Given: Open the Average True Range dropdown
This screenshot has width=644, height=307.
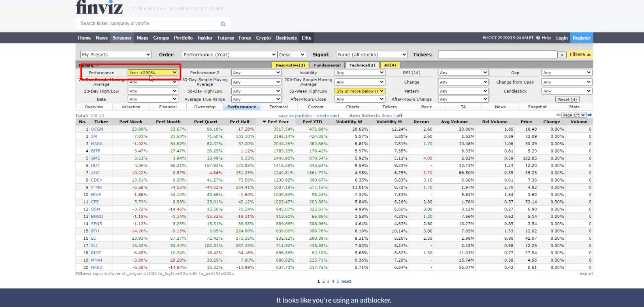Looking at the screenshot, I should point(256,99).
